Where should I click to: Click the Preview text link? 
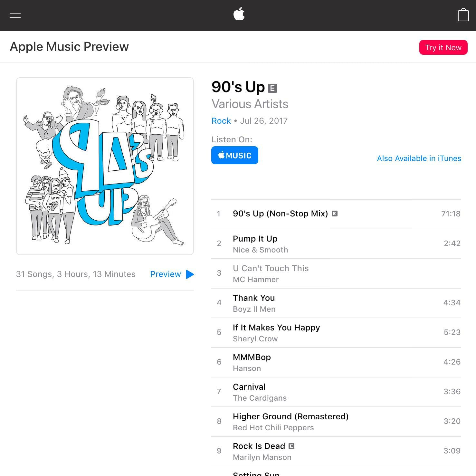tap(166, 274)
